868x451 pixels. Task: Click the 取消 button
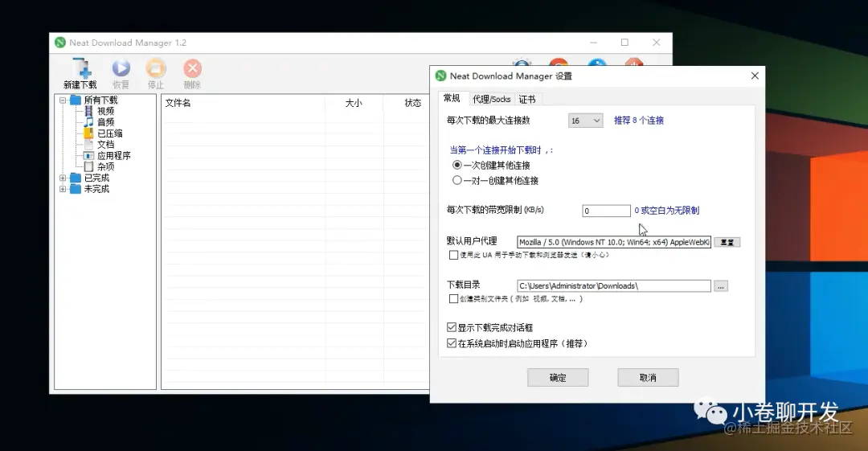[x=648, y=377]
